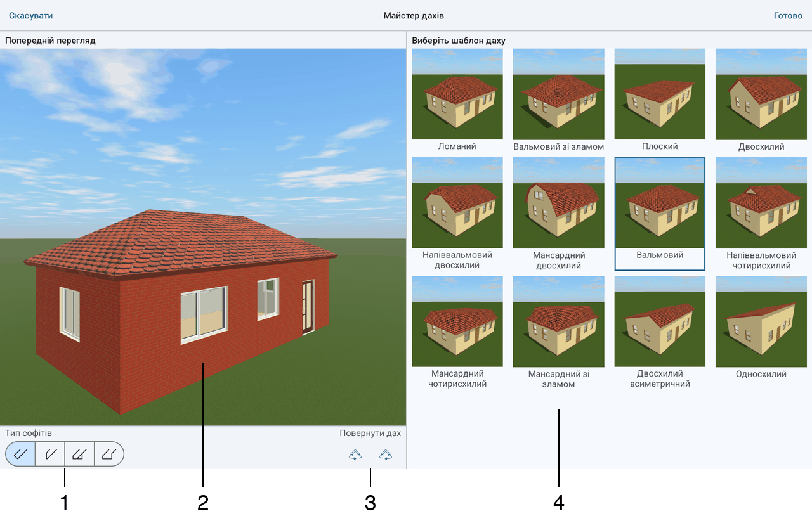Click the Повернути дах label

coord(370,434)
